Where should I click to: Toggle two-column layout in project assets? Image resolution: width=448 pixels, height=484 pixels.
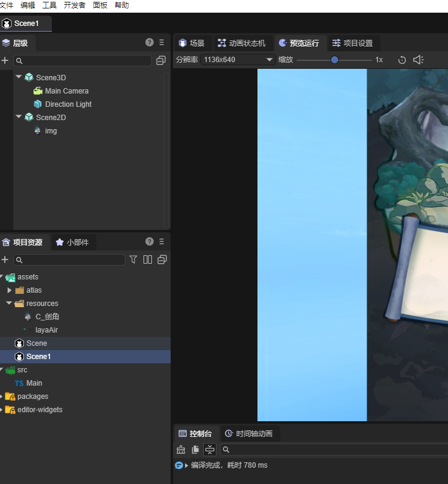pyautogui.click(x=148, y=260)
